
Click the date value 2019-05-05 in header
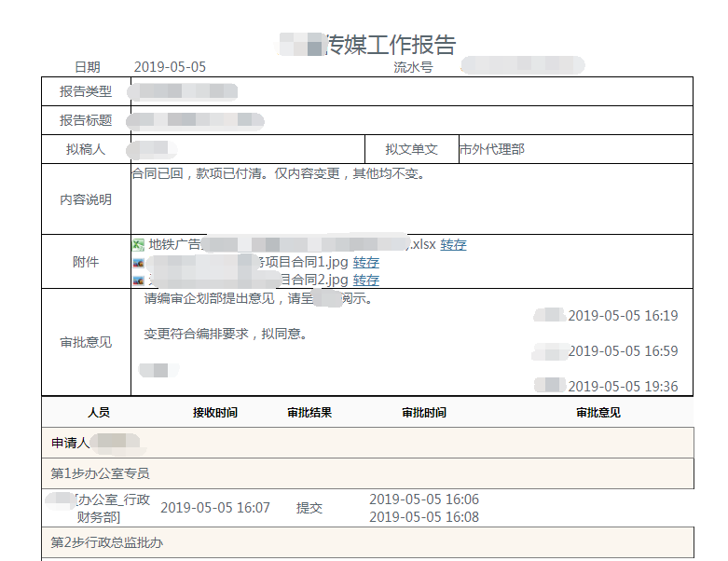point(170,67)
